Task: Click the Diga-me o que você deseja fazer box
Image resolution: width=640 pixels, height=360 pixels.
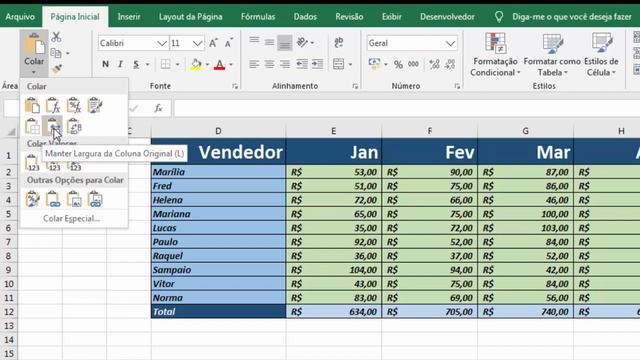Action: 572,17
